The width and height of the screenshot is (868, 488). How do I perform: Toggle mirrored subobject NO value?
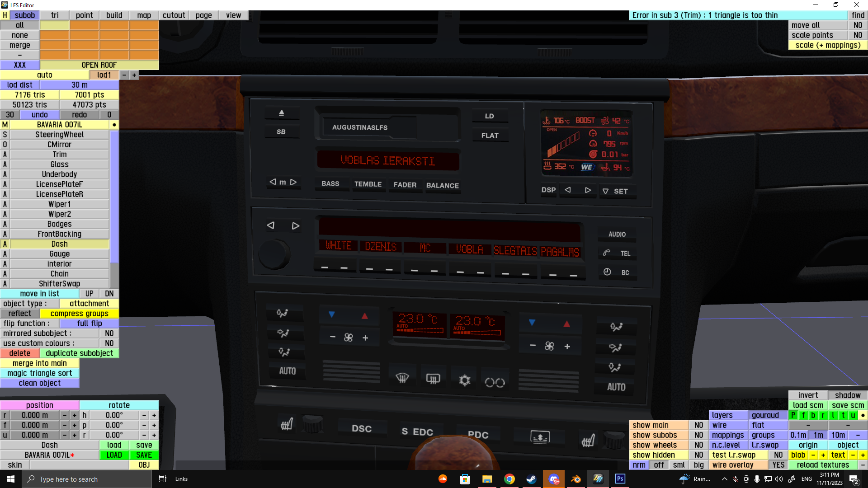click(x=109, y=333)
